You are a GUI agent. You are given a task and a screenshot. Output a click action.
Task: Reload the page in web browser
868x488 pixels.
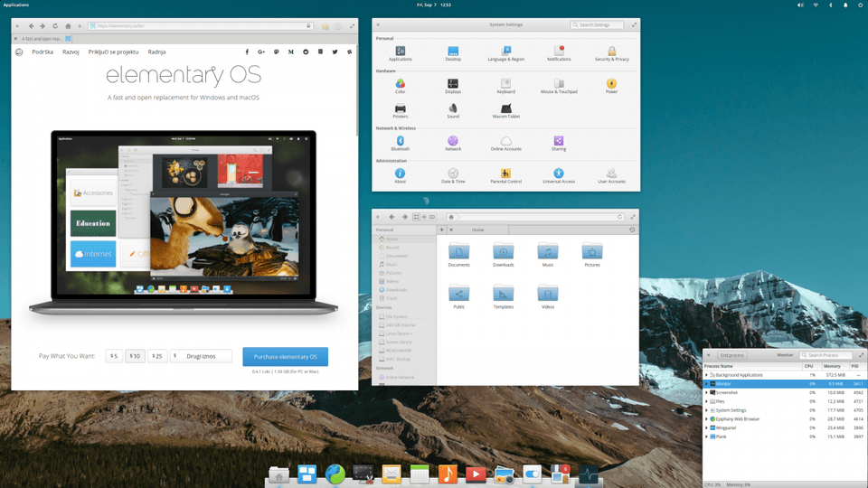pyautogui.click(x=55, y=26)
